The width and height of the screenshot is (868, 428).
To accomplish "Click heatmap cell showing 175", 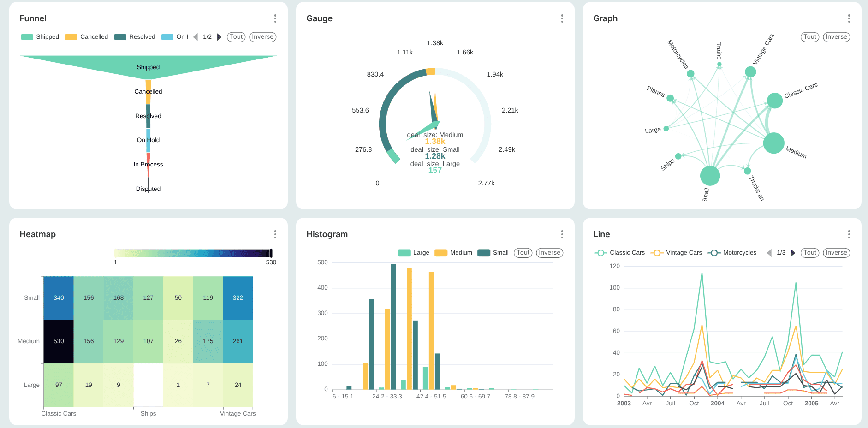I will click(208, 341).
